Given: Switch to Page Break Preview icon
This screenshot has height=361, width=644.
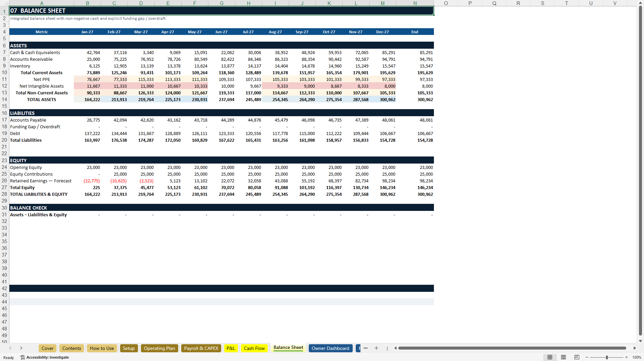Looking at the screenshot, I should coord(577,357).
